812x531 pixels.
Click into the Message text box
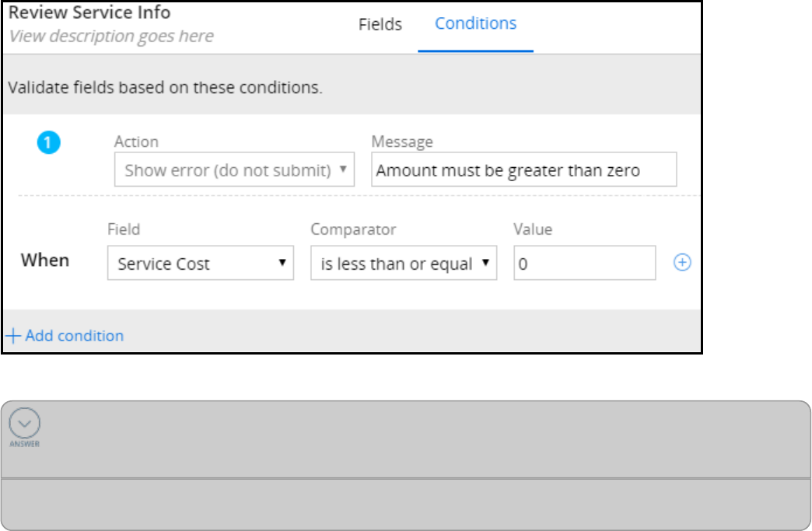point(523,170)
